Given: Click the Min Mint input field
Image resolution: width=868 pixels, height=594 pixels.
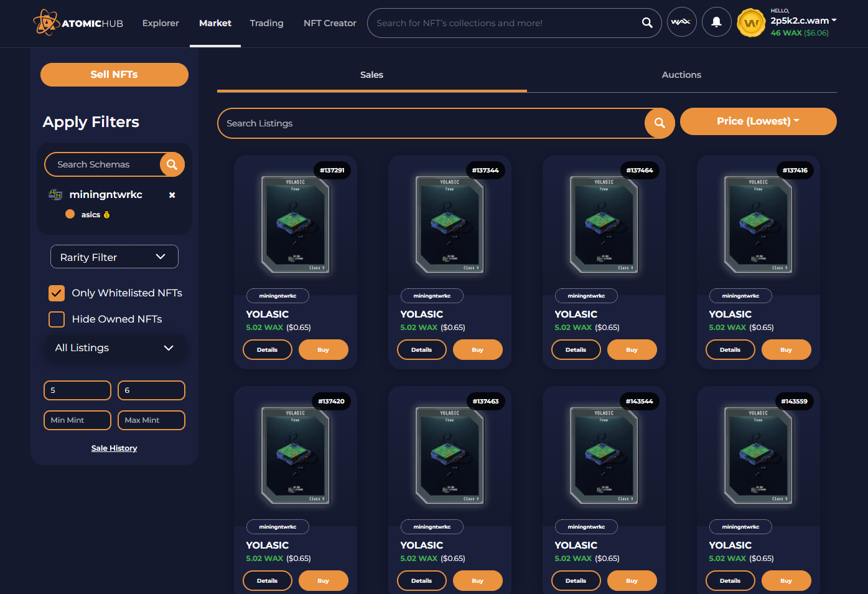Looking at the screenshot, I should pyautogui.click(x=77, y=420).
